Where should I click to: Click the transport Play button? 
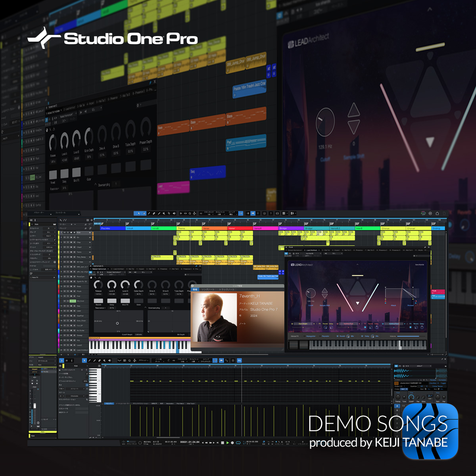coord(228,442)
